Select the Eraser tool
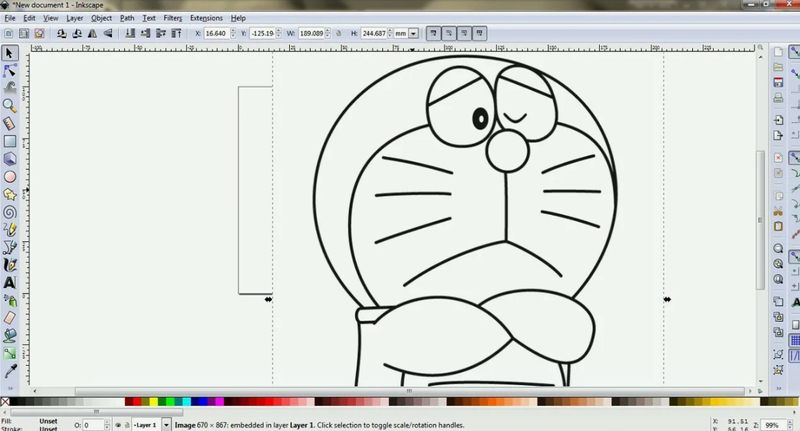The width and height of the screenshot is (800, 431). pyautogui.click(x=10, y=318)
